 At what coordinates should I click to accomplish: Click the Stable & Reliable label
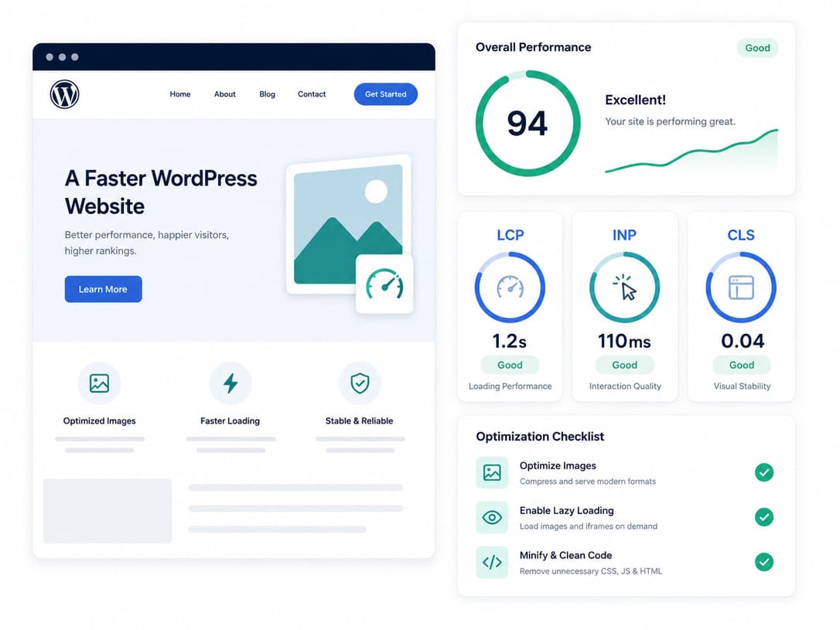359,421
